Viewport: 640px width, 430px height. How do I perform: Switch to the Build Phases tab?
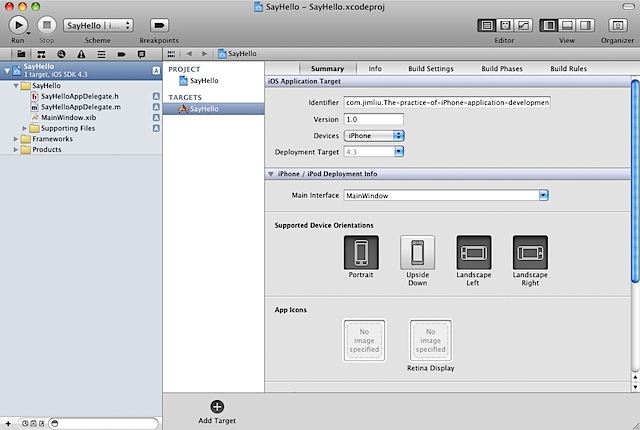click(x=501, y=69)
